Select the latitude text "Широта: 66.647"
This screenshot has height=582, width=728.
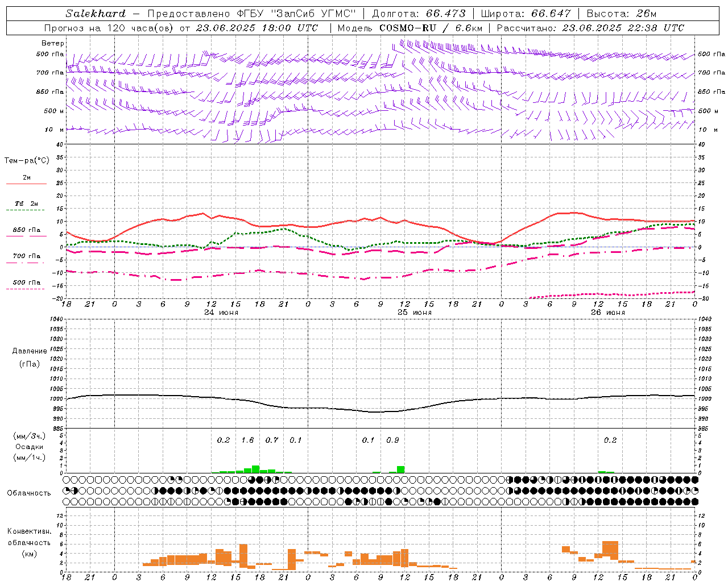[x=526, y=14]
